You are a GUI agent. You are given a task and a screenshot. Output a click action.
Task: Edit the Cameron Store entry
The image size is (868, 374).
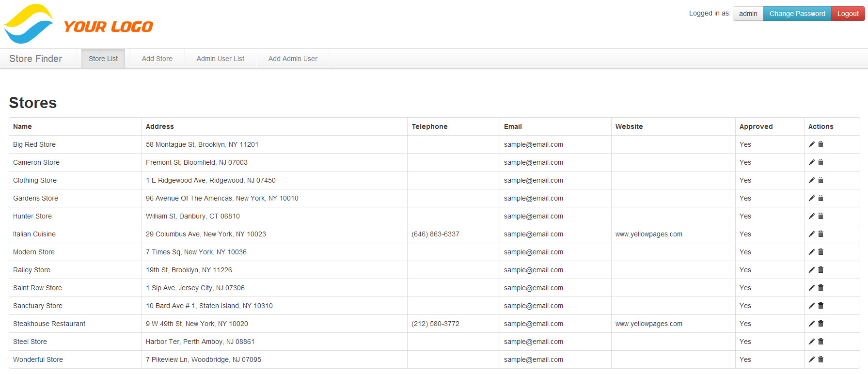[x=812, y=162]
